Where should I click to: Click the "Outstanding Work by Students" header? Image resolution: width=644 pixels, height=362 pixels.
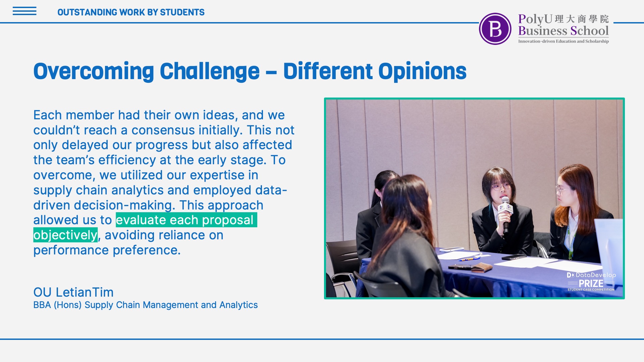coord(131,12)
